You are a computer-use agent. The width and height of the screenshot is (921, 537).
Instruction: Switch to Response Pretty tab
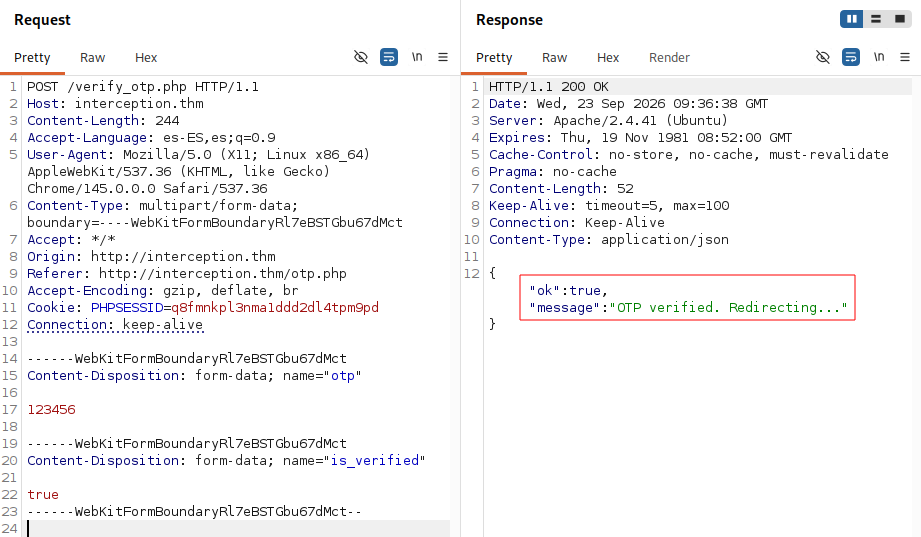[x=494, y=58]
